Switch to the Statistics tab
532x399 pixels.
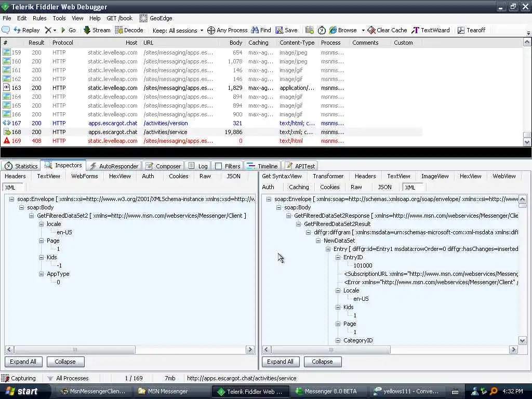click(x=21, y=166)
